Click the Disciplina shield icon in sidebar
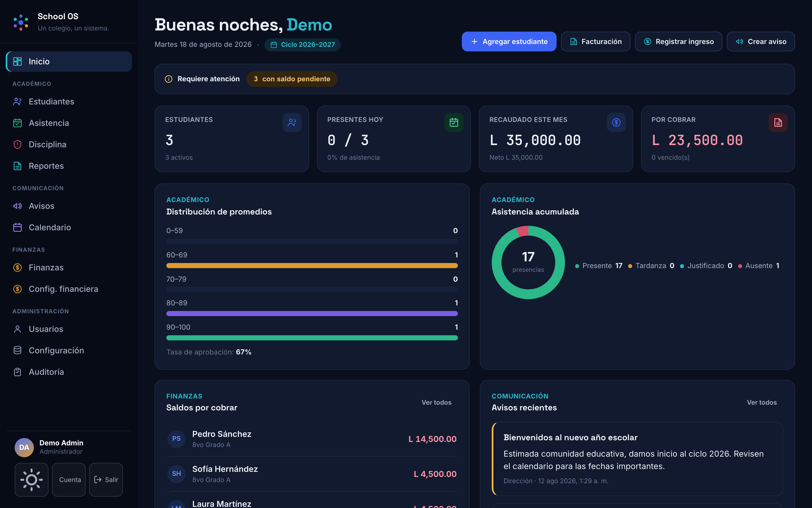 pyautogui.click(x=17, y=144)
